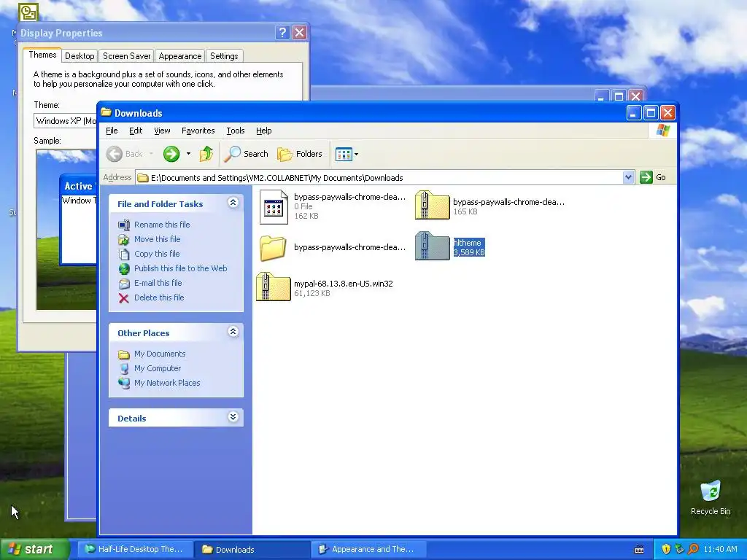The width and height of the screenshot is (747, 560).
Task: Go to My Network Places
Action: [x=167, y=383]
